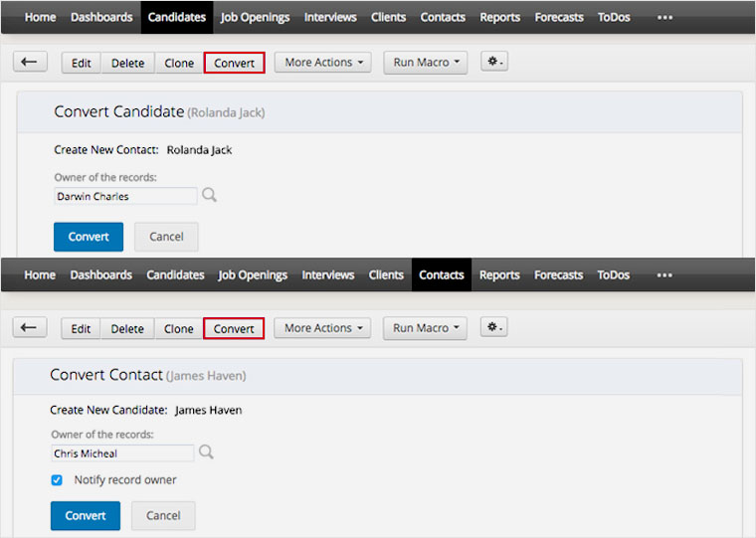The width and height of the screenshot is (756, 538).
Task: Open Clients tab in lower navigation bar
Action: tap(386, 274)
